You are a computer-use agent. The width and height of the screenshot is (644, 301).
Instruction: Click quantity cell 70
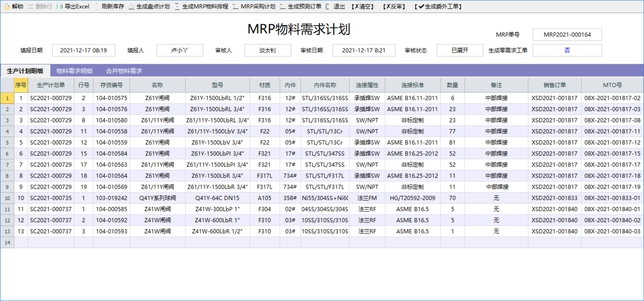[x=452, y=198]
